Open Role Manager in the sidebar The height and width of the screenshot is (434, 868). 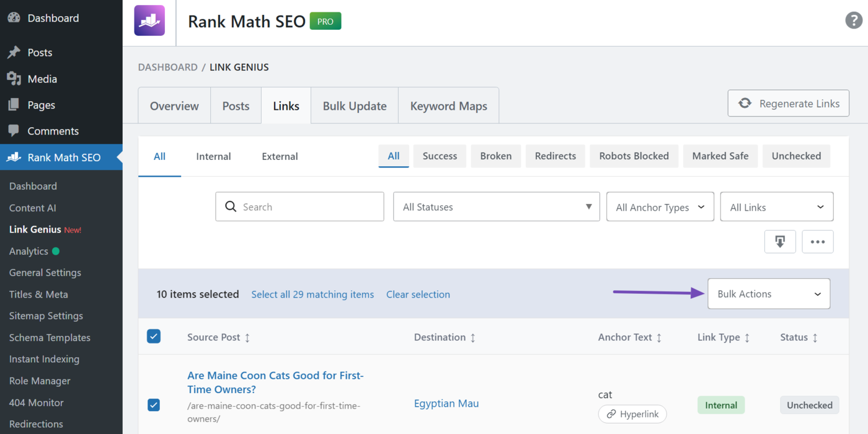click(40, 381)
